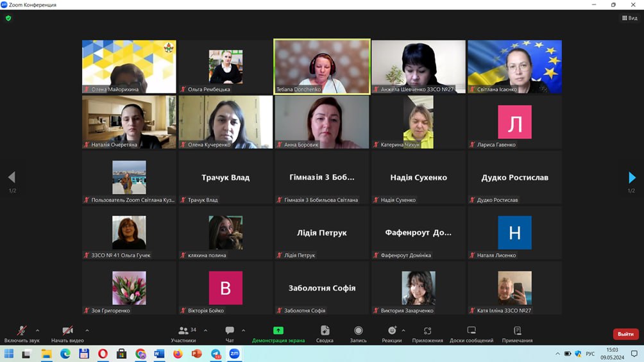Open the Сводка summary tool
This screenshot has width=644, height=362.
(x=325, y=333)
